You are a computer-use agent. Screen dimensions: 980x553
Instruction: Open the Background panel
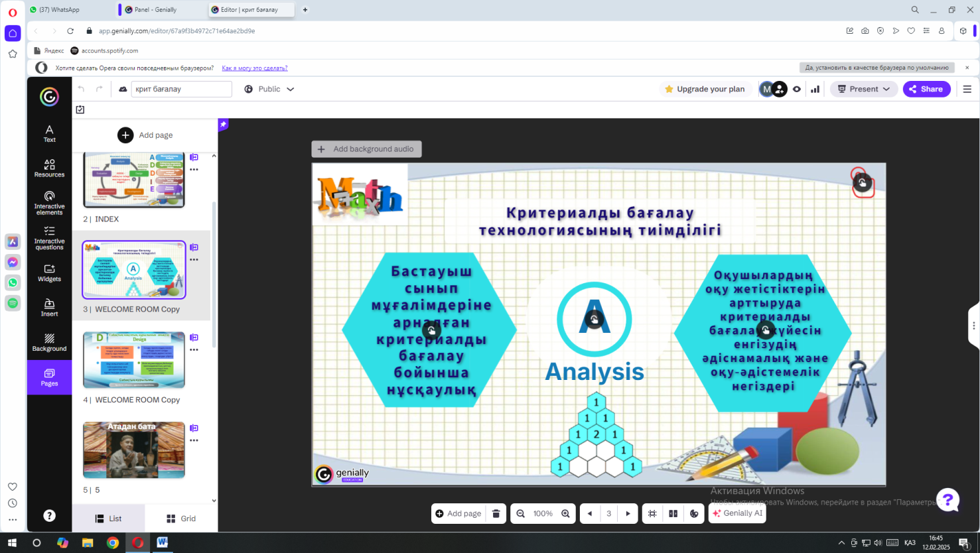tap(49, 342)
